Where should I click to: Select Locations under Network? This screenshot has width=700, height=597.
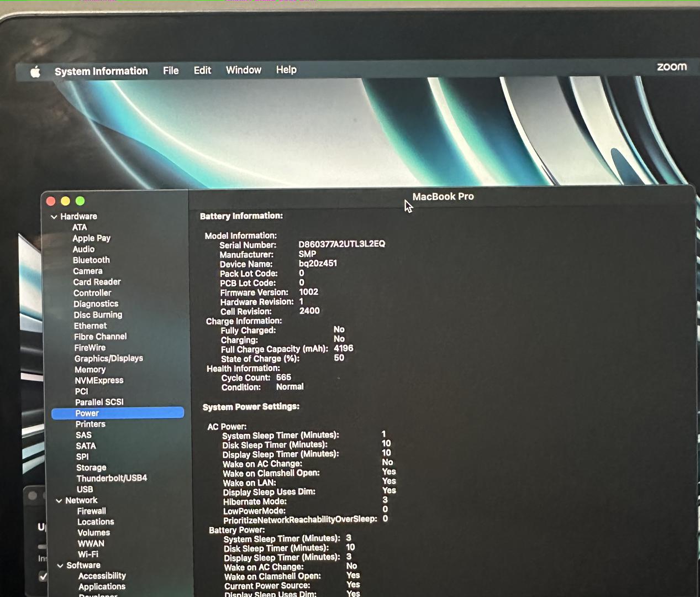[96, 522]
